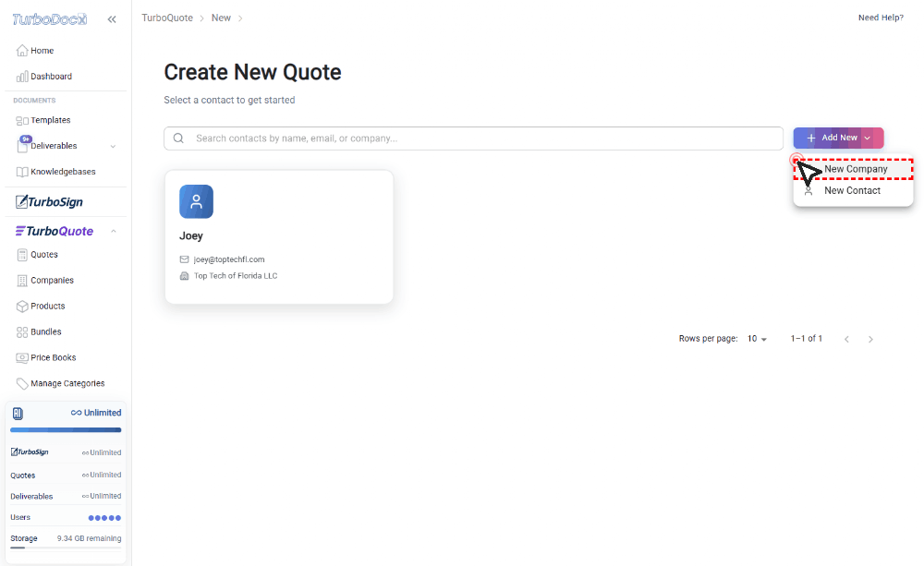Click the Quotes Unlimited usage row
Screen dimensions: 924x566
(x=66, y=476)
